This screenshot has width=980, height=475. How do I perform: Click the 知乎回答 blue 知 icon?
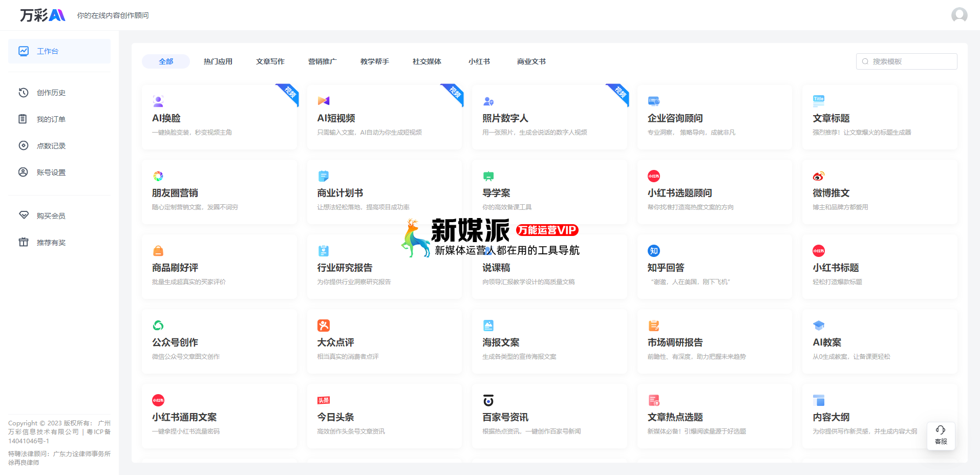(x=654, y=251)
